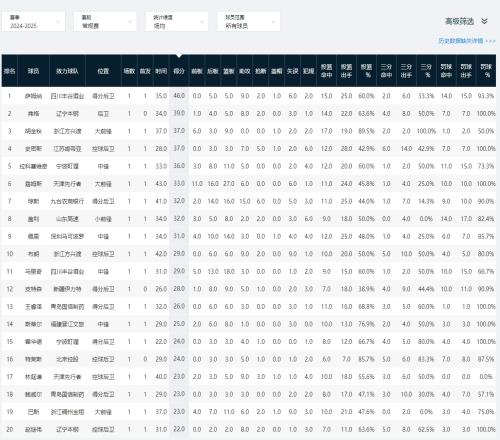The height and width of the screenshot is (440, 500).
Task: Click team 新疆伊力特 in rank 12 row
Action: (67, 289)
